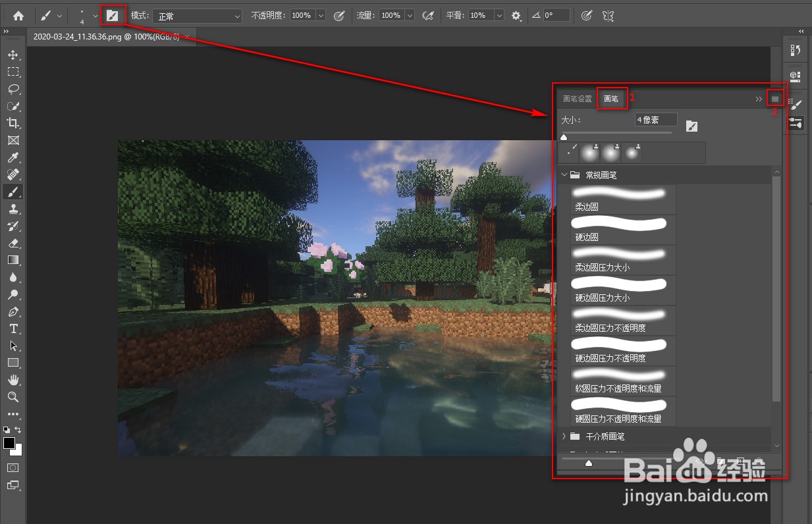Click the foreground color swatch
Viewport: 812px width, 524px height.
9,443
